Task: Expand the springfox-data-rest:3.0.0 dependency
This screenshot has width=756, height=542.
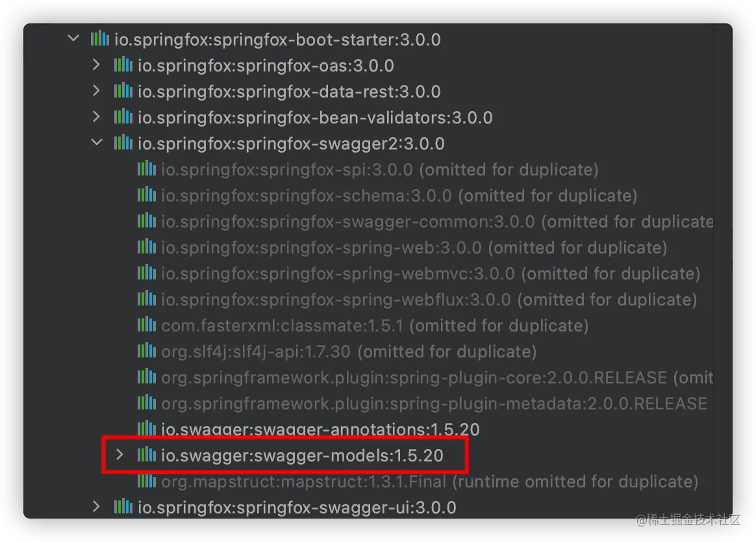Action: (x=96, y=91)
